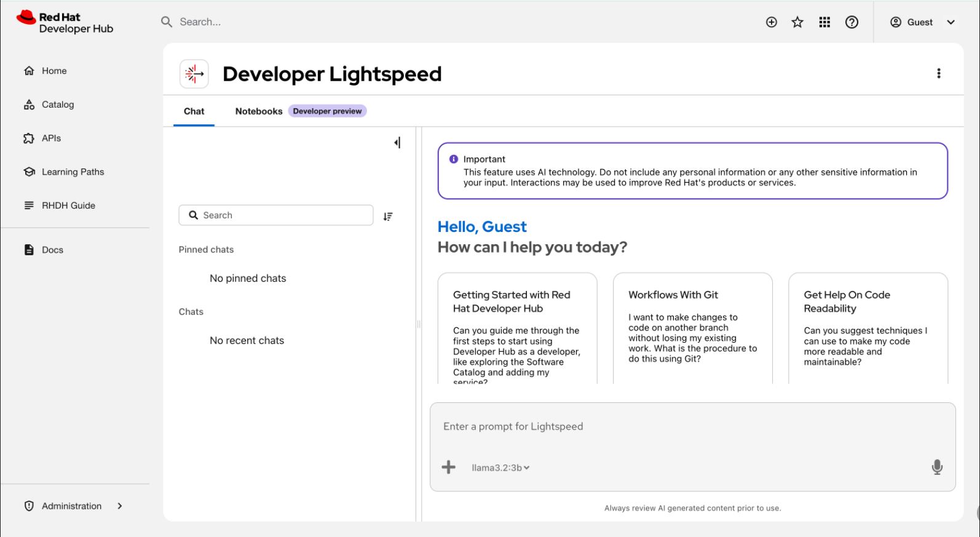Click the chat history Search field
Image resolution: width=980 pixels, height=537 pixels.
(276, 215)
